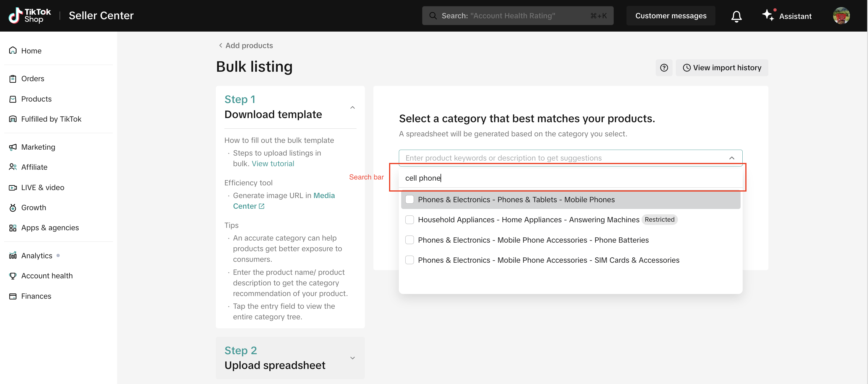Click the notification bell icon
Screen dimensions: 868x384
click(736, 16)
